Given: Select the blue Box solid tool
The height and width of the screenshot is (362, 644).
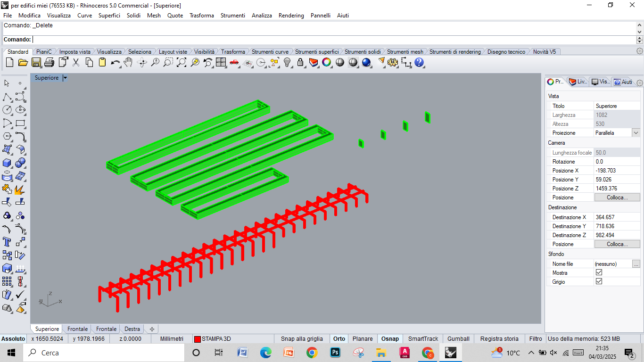Looking at the screenshot, I should pyautogui.click(x=7, y=163).
